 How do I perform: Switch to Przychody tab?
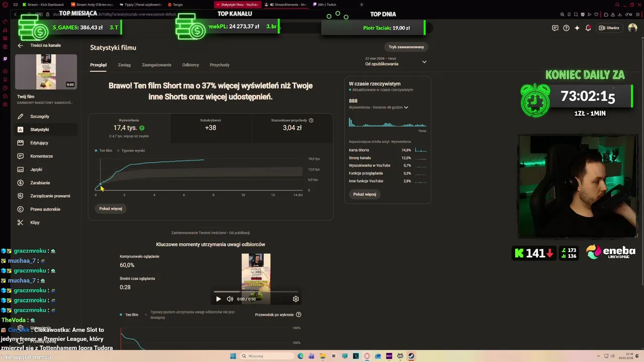219,65
